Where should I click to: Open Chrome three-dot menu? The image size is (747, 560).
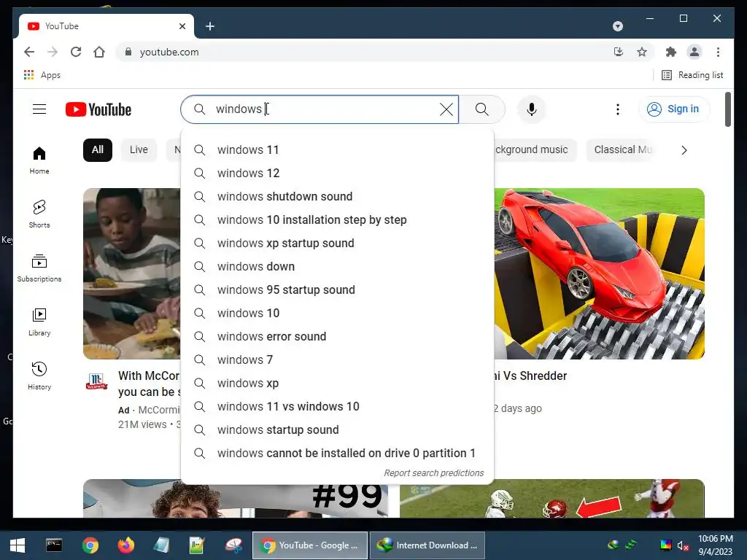point(718,52)
